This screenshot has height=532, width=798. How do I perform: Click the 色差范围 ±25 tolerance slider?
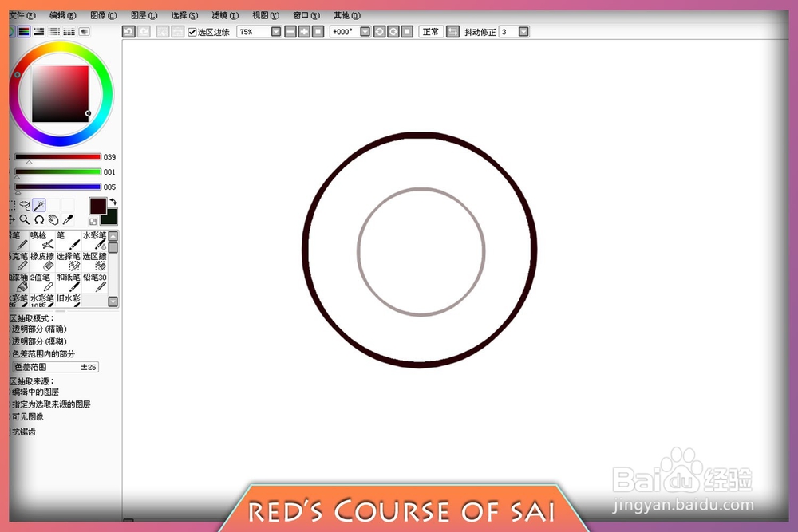pyautogui.click(x=55, y=367)
